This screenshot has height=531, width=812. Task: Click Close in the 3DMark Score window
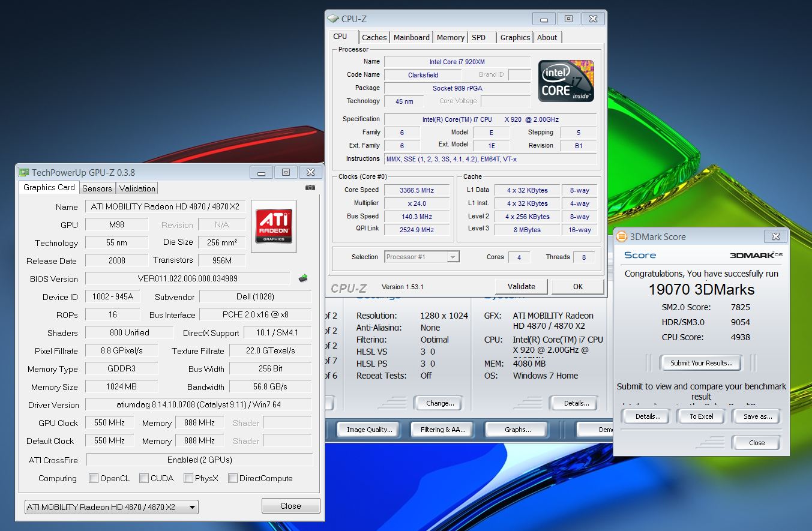tap(757, 443)
